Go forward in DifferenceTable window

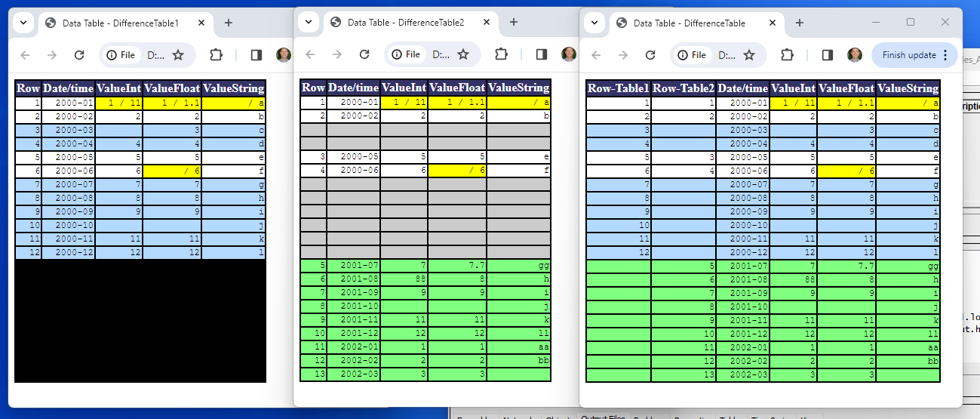point(623,54)
